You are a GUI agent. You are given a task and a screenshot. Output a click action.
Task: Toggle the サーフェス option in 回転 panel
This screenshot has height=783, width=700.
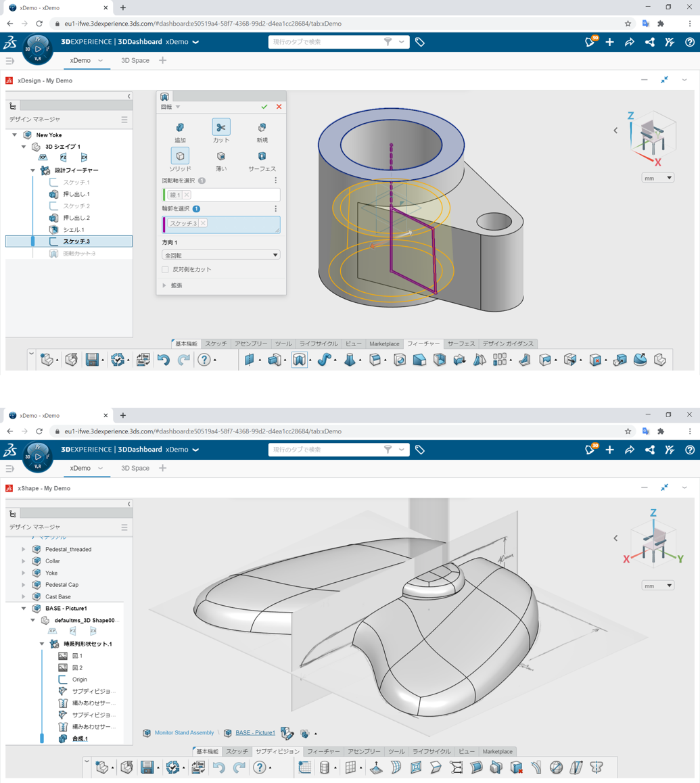click(x=262, y=160)
